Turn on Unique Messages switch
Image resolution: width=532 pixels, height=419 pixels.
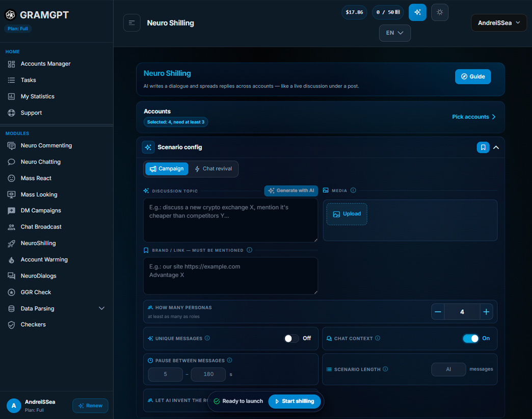tap(291, 338)
